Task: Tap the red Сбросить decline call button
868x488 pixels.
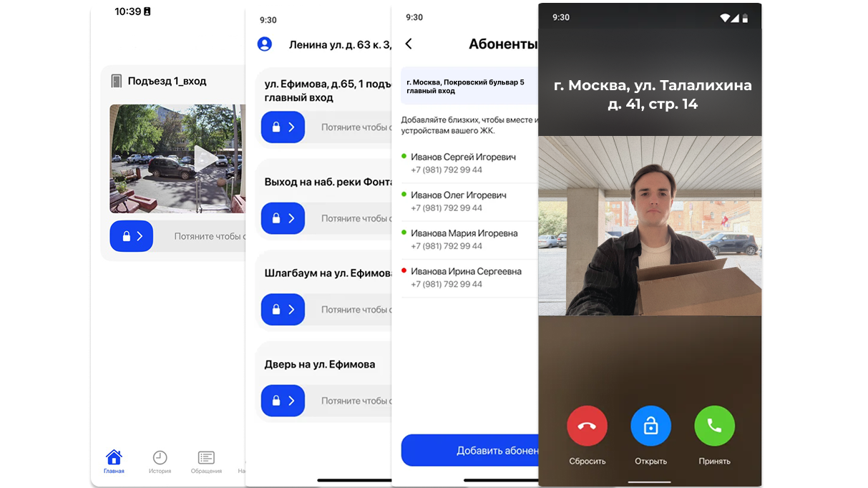Action: point(587,426)
